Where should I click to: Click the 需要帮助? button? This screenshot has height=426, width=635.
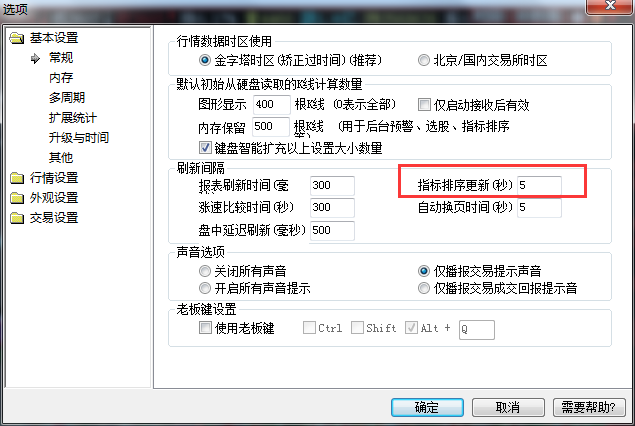tap(589, 407)
